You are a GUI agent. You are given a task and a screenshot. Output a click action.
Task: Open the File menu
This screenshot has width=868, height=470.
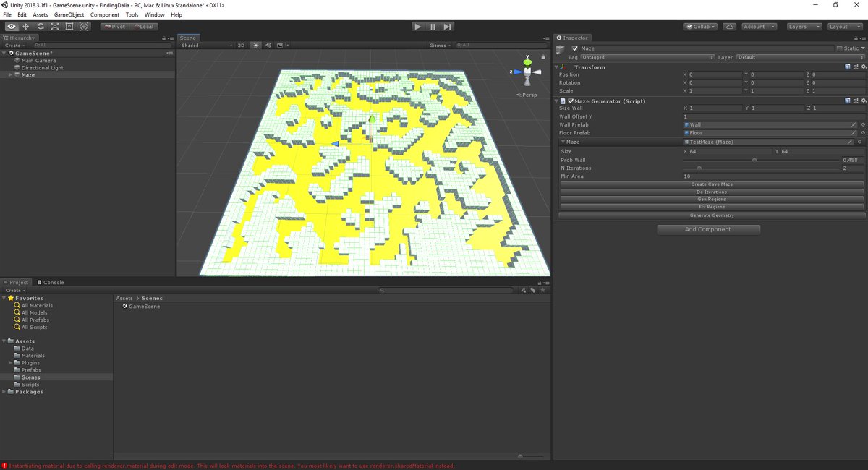[7, 14]
